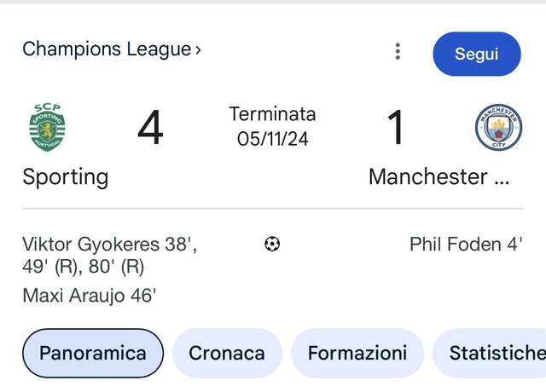Open the Champions League competition link
The image size is (546, 392).
tap(107, 49)
